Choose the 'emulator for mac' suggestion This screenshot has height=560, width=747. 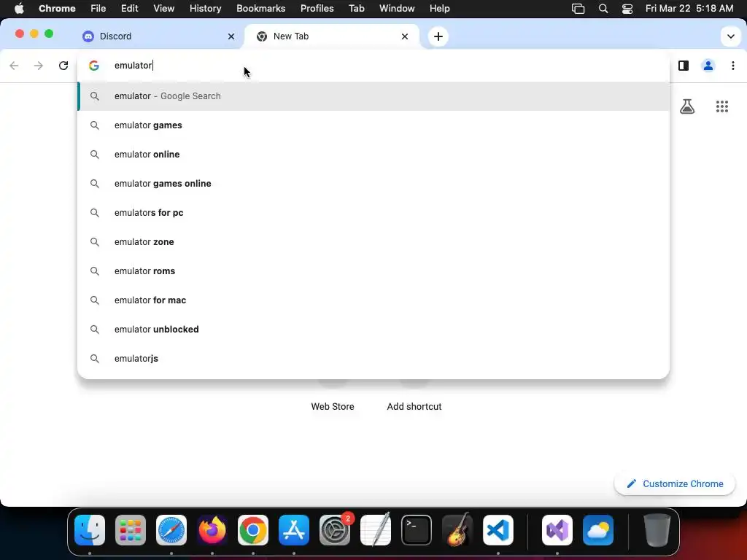(x=373, y=300)
